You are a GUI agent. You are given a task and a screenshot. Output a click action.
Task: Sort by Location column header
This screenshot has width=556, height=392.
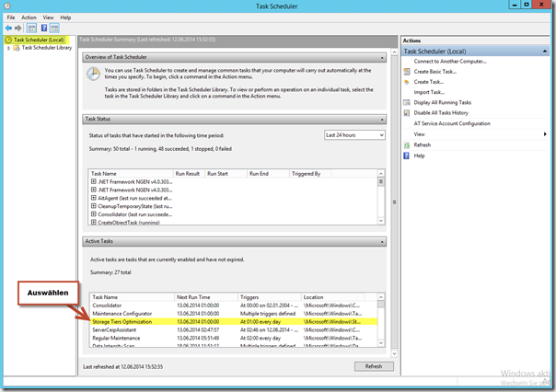pos(333,297)
